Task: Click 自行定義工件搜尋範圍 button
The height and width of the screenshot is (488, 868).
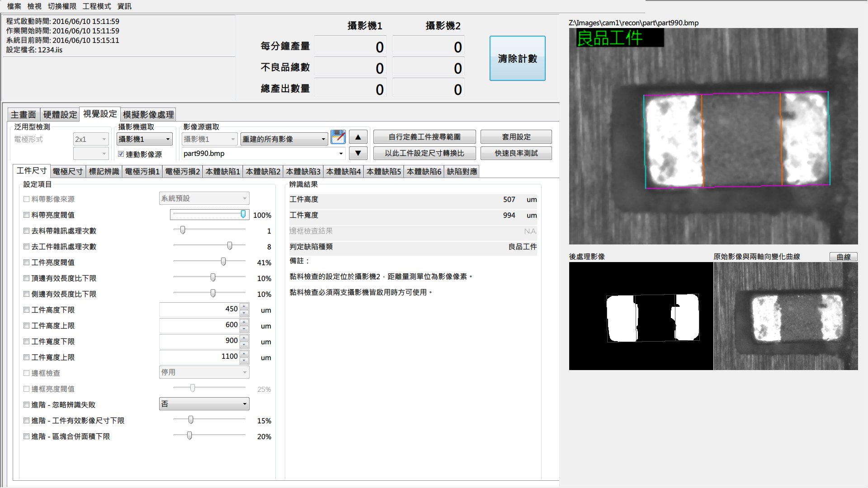Action: [425, 137]
